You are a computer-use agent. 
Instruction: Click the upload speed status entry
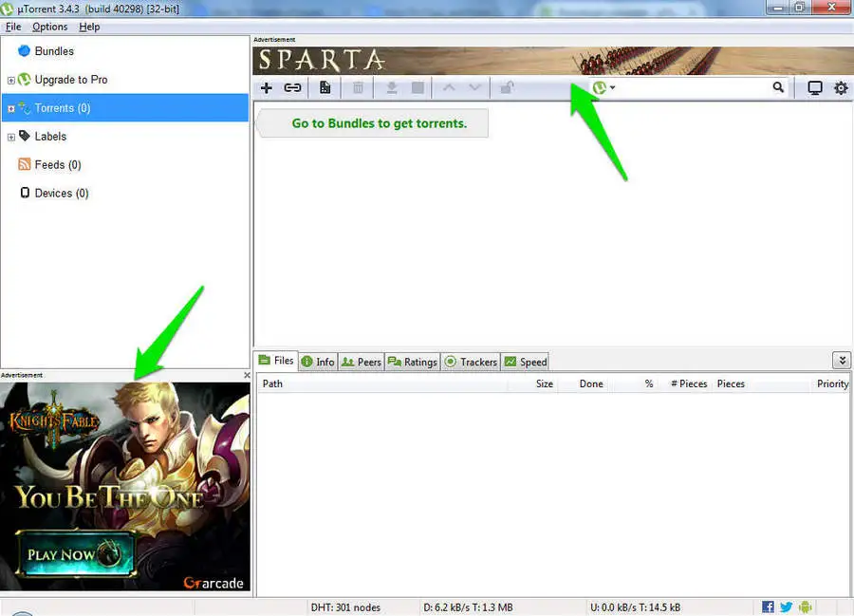click(635, 607)
